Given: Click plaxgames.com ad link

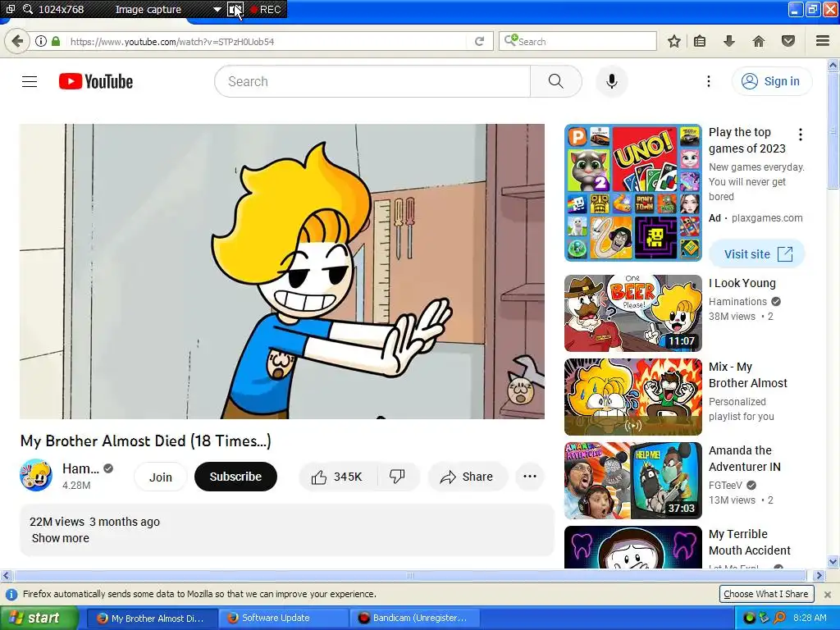Looking at the screenshot, I should tap(767, 218).
